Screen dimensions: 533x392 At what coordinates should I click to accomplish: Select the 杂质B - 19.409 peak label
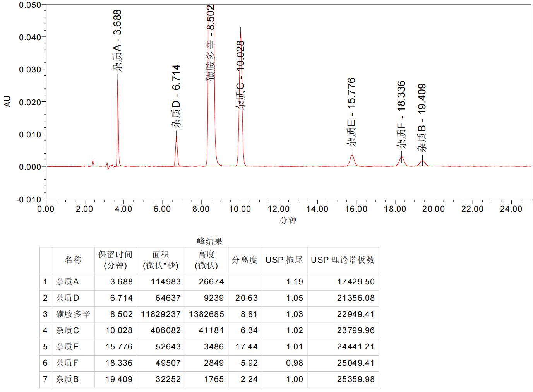click(x=422, y=118)
